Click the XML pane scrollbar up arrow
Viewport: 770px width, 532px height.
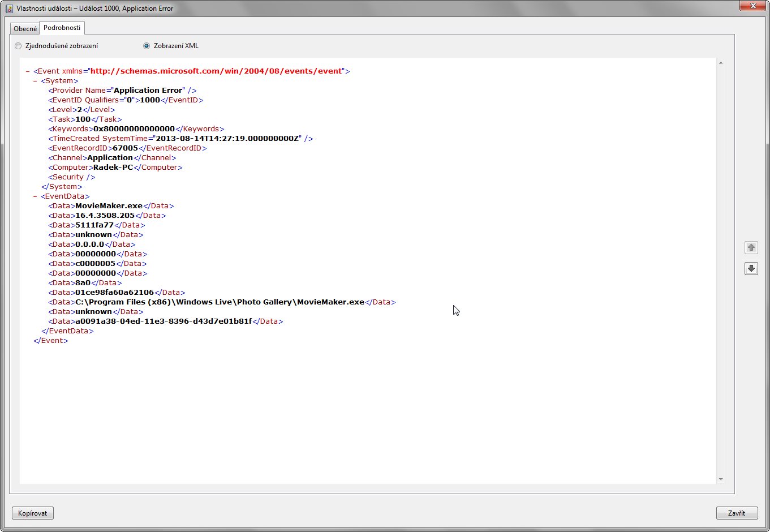[721, 63]
